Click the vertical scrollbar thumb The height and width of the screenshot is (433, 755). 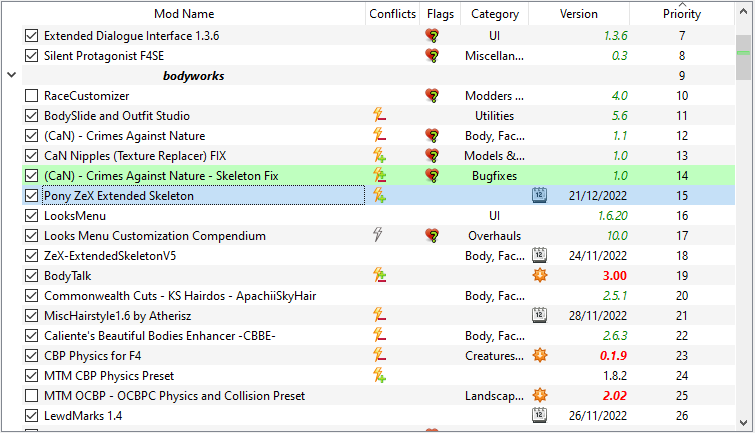(x=743, y=57)
